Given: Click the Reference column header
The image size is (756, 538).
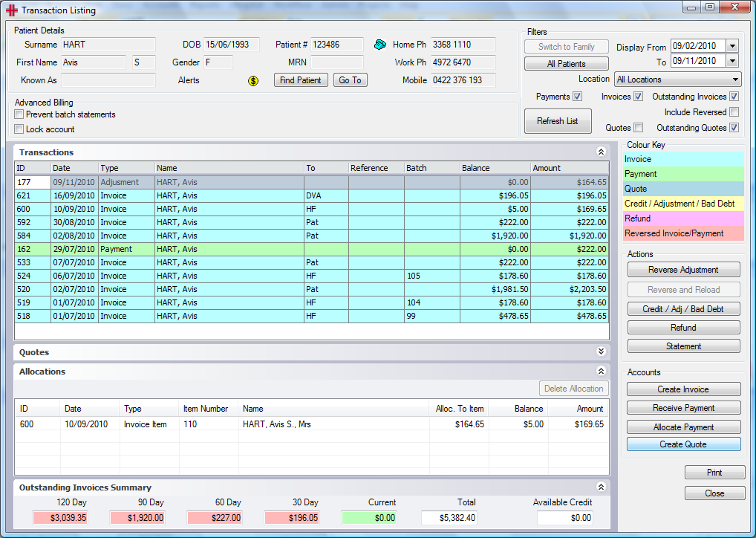Looking at the screenshot, I should coord(377,168).
